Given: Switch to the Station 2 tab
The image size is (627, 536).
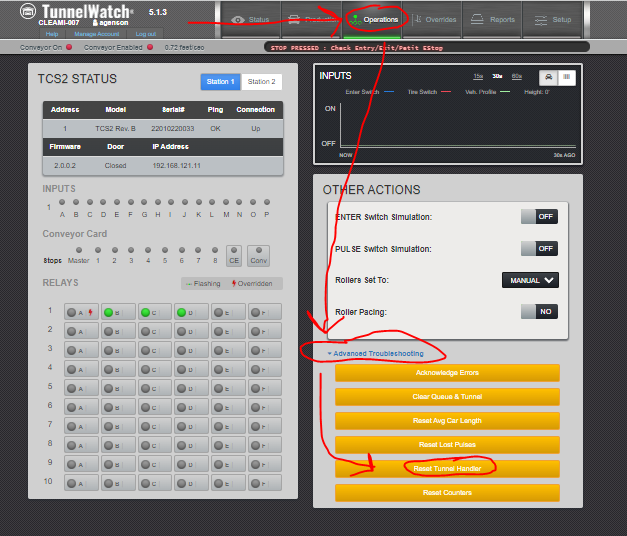Looking at the screenshot, I should click(260, 82).
